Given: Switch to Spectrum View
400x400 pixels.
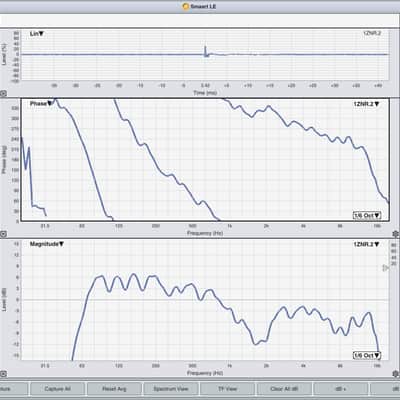Looking at the screenshot, I should coord(171,389).
